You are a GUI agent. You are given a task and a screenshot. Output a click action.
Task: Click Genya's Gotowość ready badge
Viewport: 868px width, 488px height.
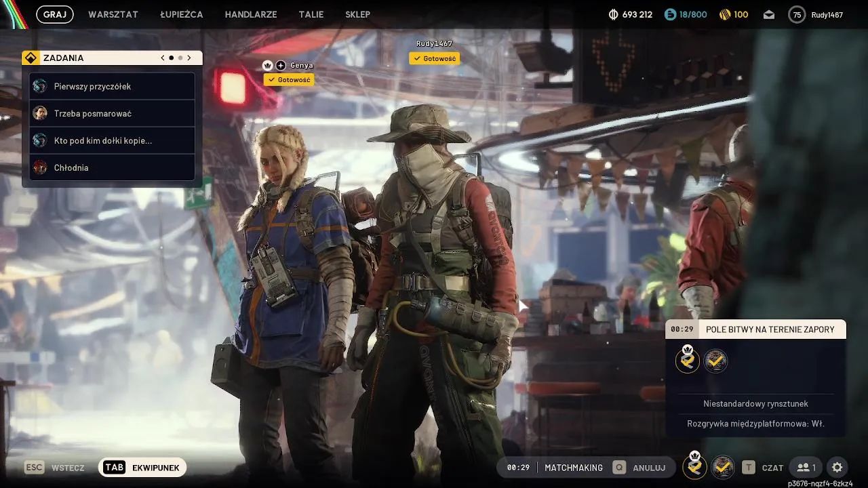click(x=289, y=79)
